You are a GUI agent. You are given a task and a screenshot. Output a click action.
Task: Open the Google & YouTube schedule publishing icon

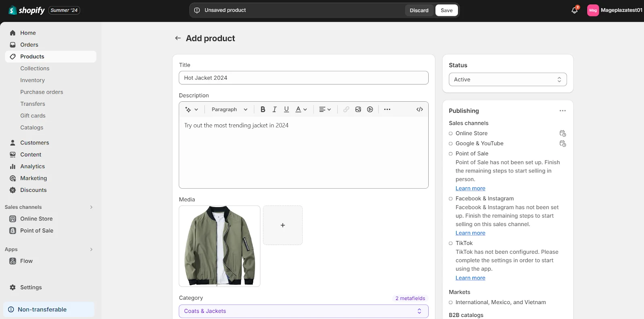[x=563, y=144]
